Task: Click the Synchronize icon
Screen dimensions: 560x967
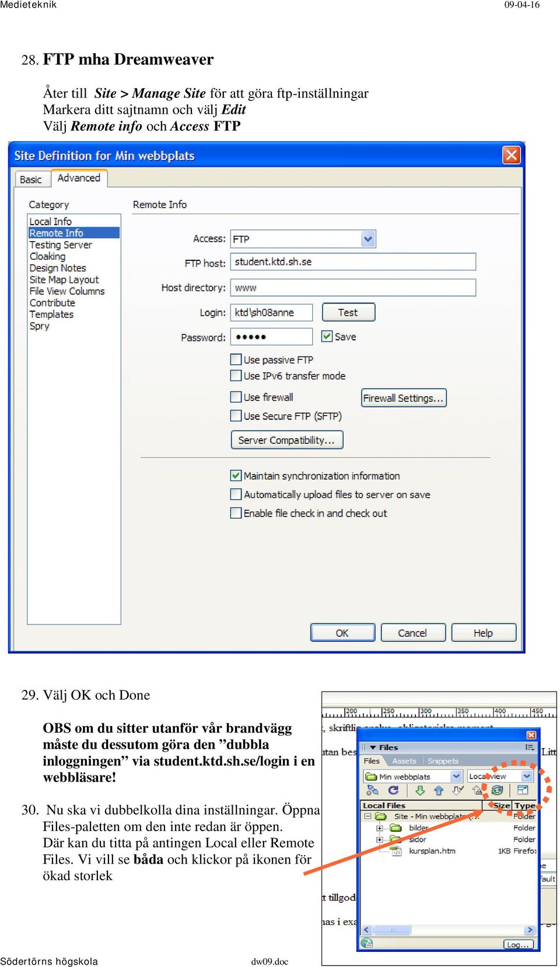Action: coord(497,790)
